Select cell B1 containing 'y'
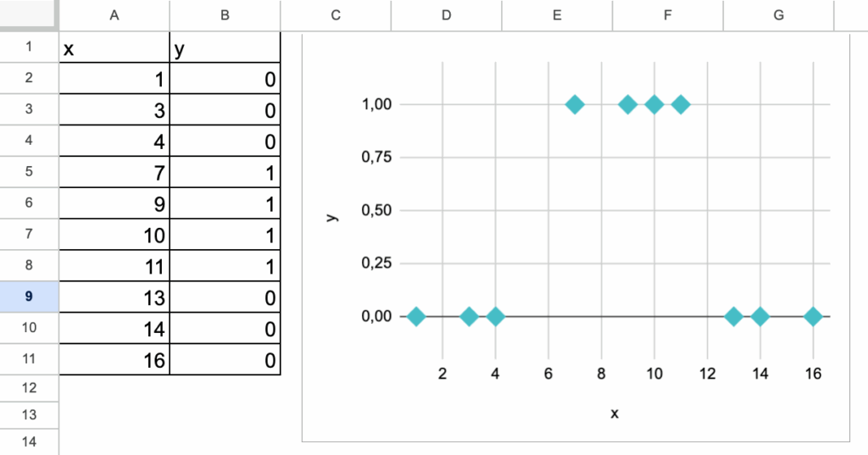868x455 pixels. point(225,48)
